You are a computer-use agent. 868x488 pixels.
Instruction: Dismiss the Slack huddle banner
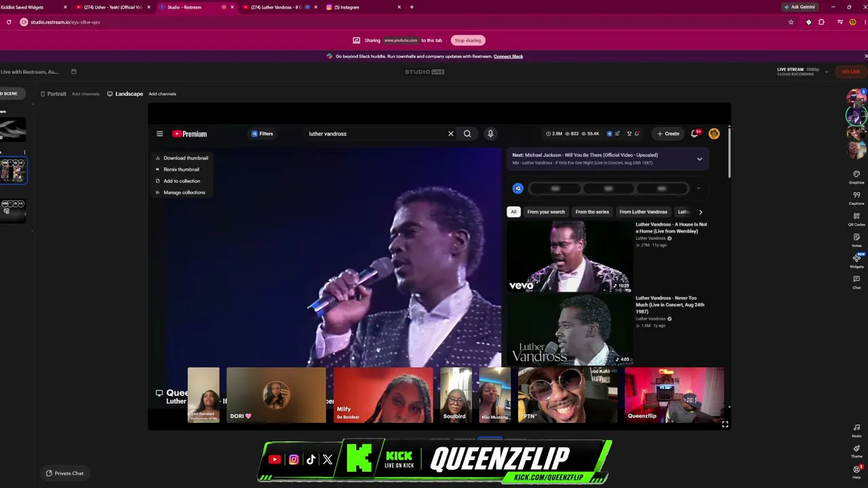click(865, 56)
